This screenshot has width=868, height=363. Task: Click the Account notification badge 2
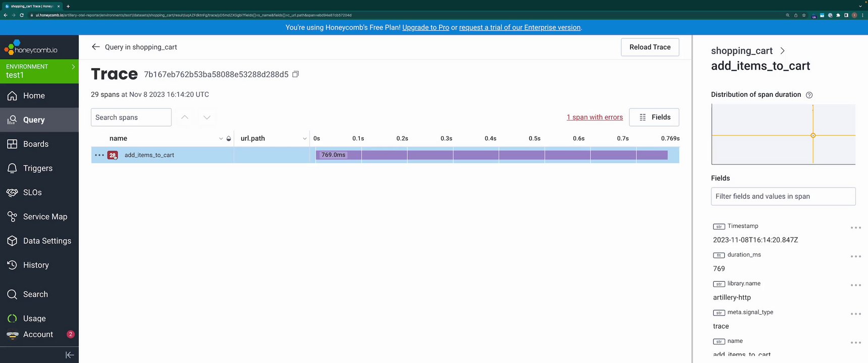point(71,334)
